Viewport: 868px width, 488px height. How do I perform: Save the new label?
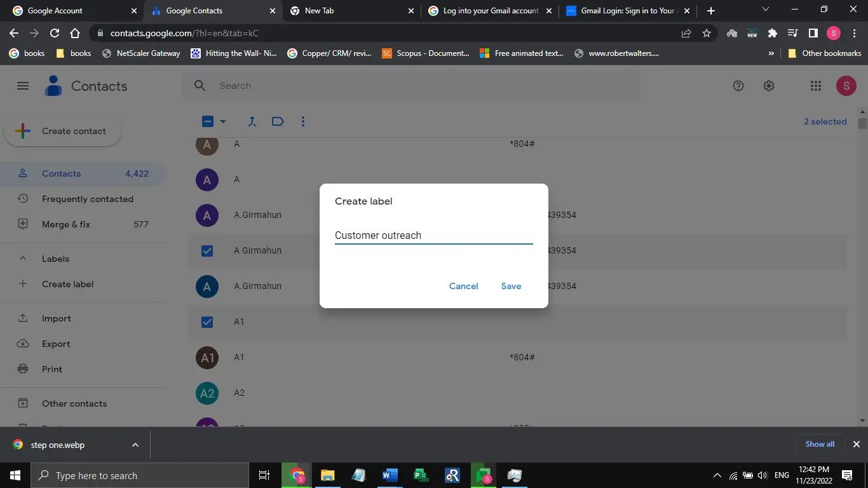511,286
